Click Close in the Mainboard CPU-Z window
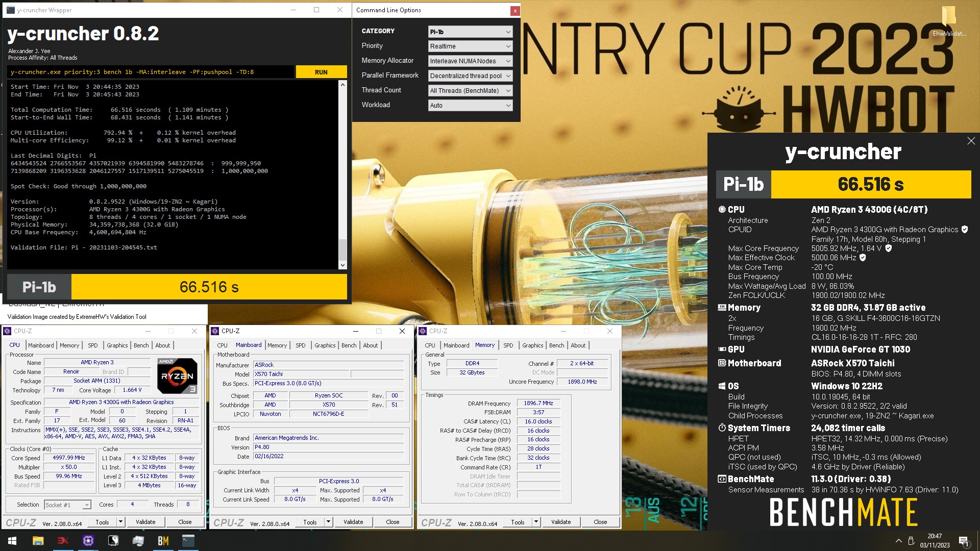Image resolution: width=980 pixels, height=551 pixels. pos(393,522)
